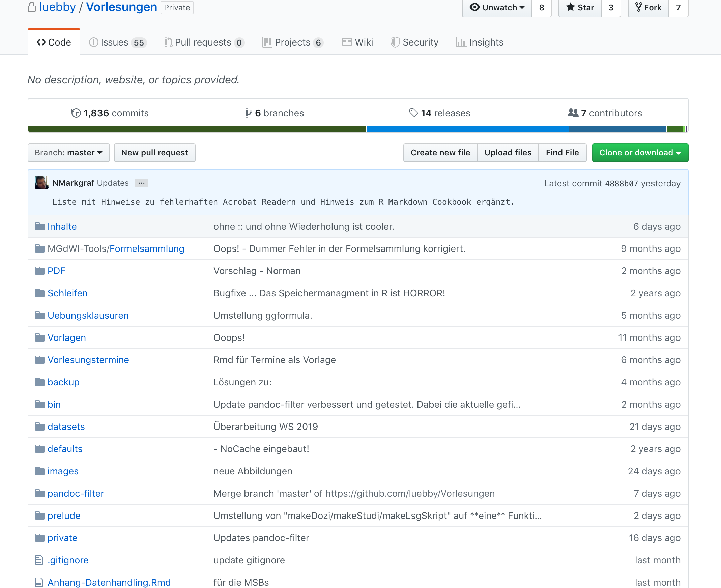The width and height of the screenshot is (721, 588).
Task: Click the file icon for .gitignore
Action: [39, 560]
